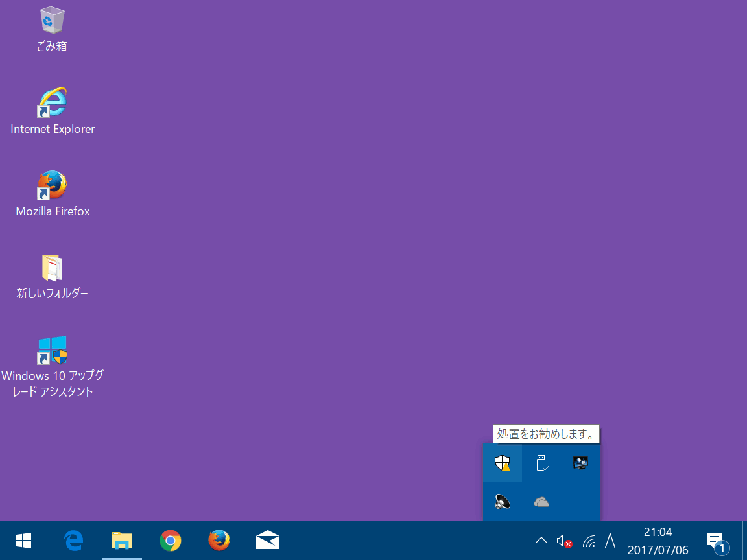Click the Internet Explorer label text
The image size is (747, 560).
53,128
